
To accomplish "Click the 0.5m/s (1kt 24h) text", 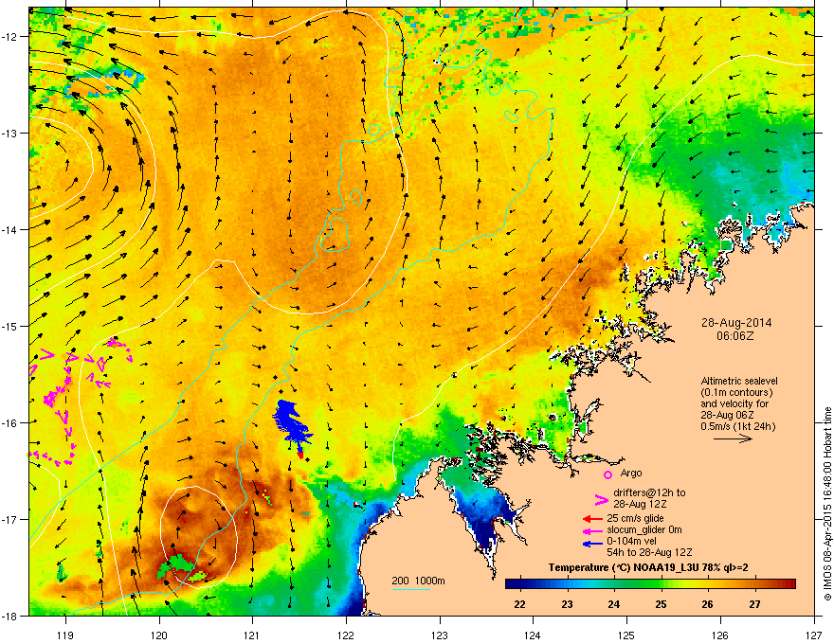I will tap(737, 426).
